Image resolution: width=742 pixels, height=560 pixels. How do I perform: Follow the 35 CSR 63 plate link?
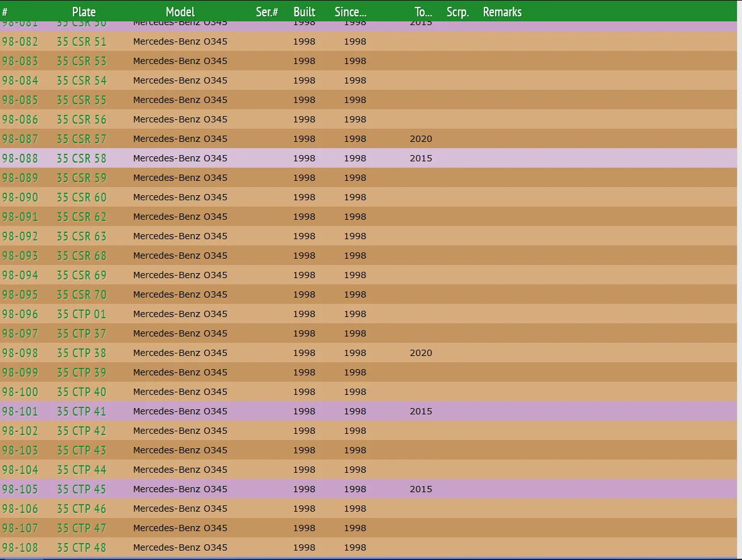82,237
